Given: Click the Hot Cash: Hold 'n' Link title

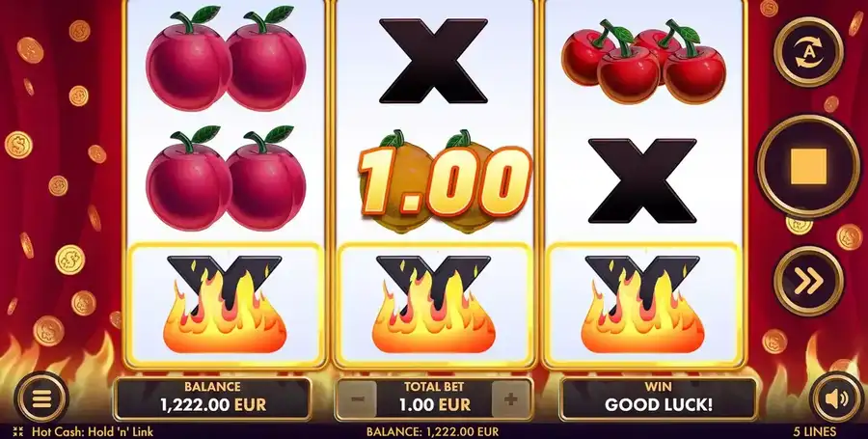Looking at the screenshot, I should point(93,432).
